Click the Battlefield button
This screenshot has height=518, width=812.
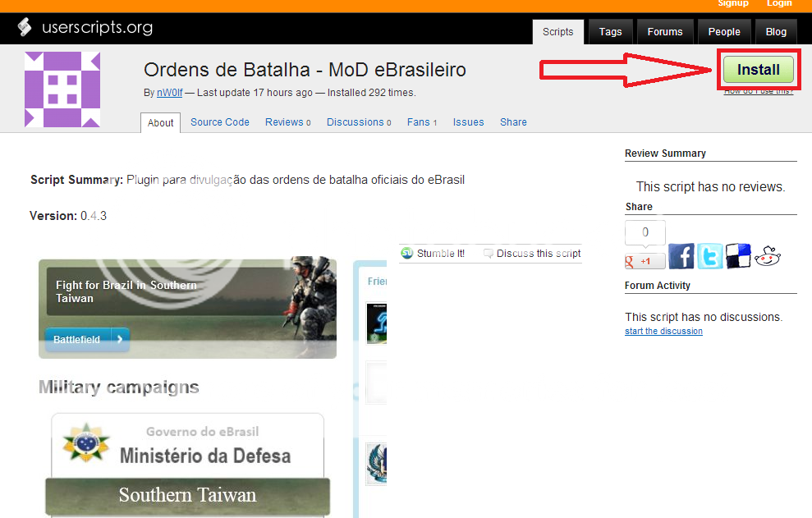[87, 340]
